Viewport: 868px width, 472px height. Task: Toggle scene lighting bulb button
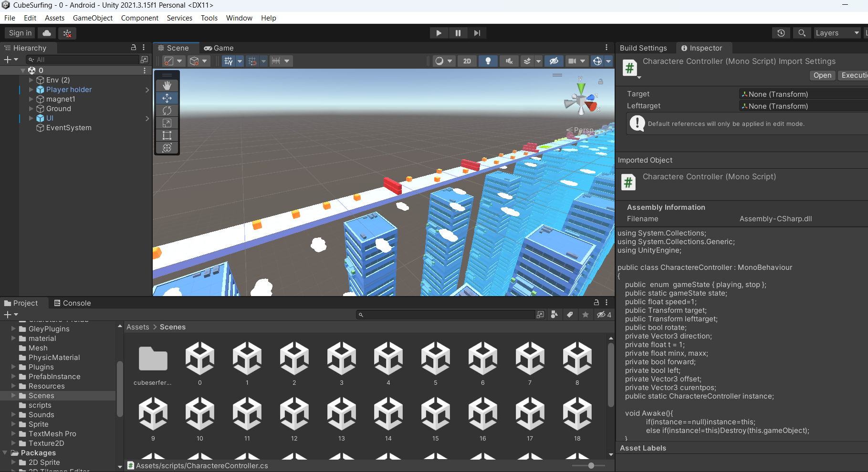(x=488, y=61)
